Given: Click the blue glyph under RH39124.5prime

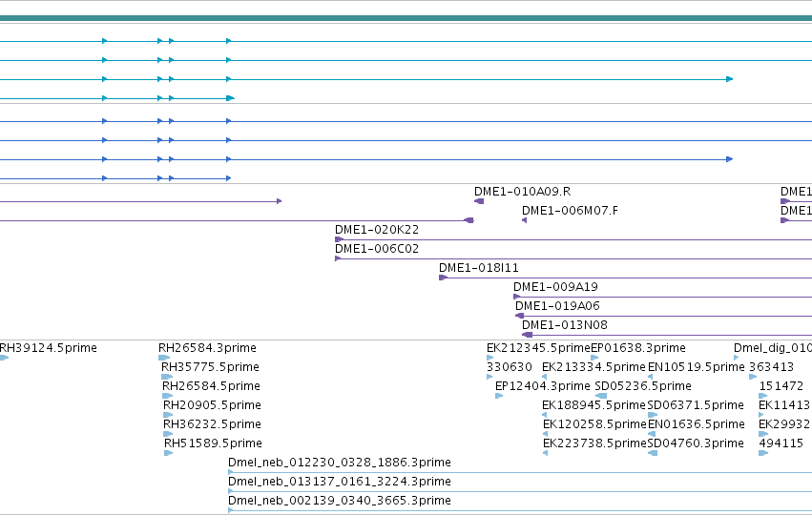Looking at the screenshot, I should 4,358.
